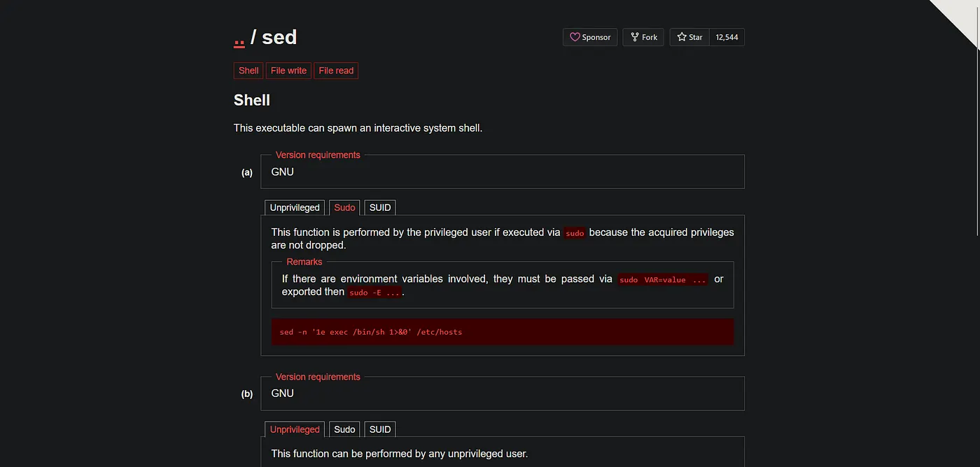Click the Star icon
Image resolution: width=980 pixels, height=467 pixels.
tap(682, 37)
